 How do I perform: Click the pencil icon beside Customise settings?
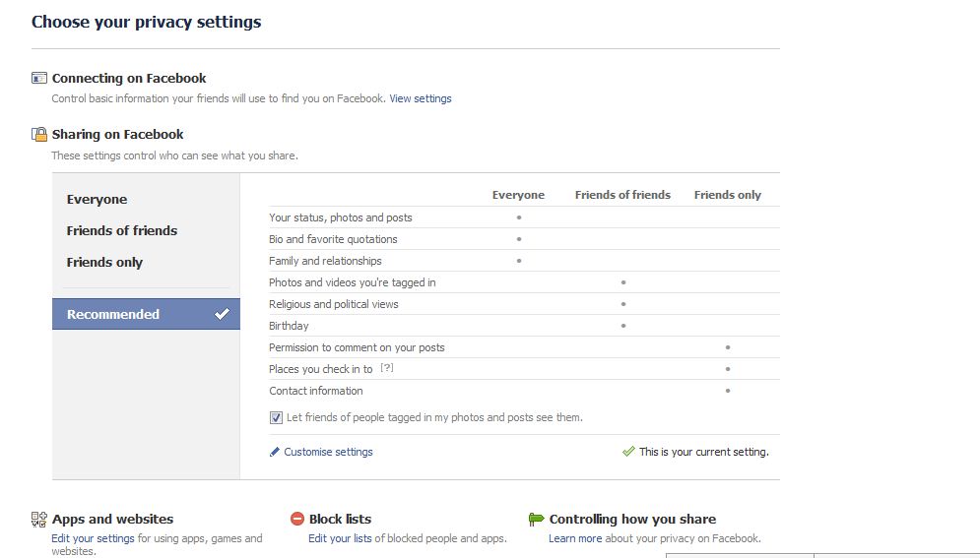click(275, 452)
